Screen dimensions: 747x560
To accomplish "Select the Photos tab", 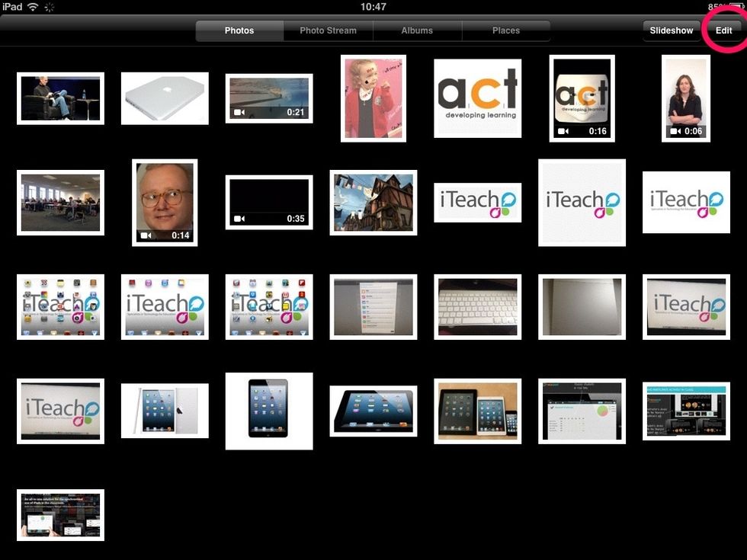I will pos(239,30).
